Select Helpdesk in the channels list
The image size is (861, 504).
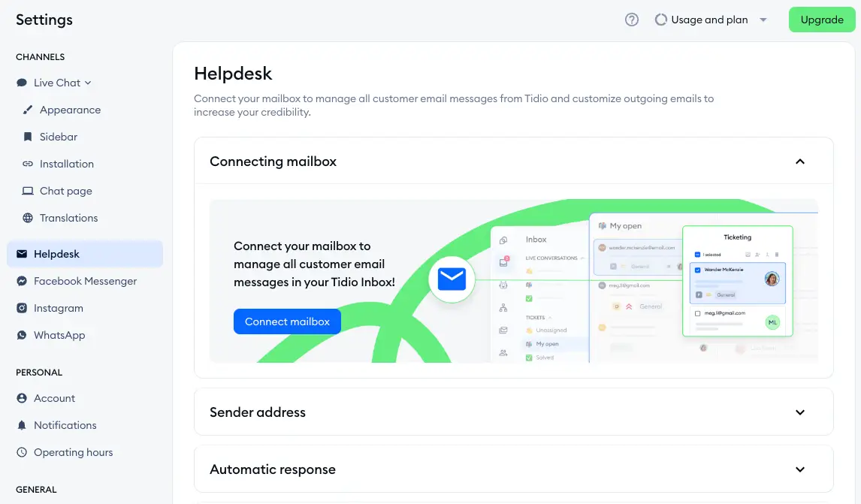tap(85, 254)
